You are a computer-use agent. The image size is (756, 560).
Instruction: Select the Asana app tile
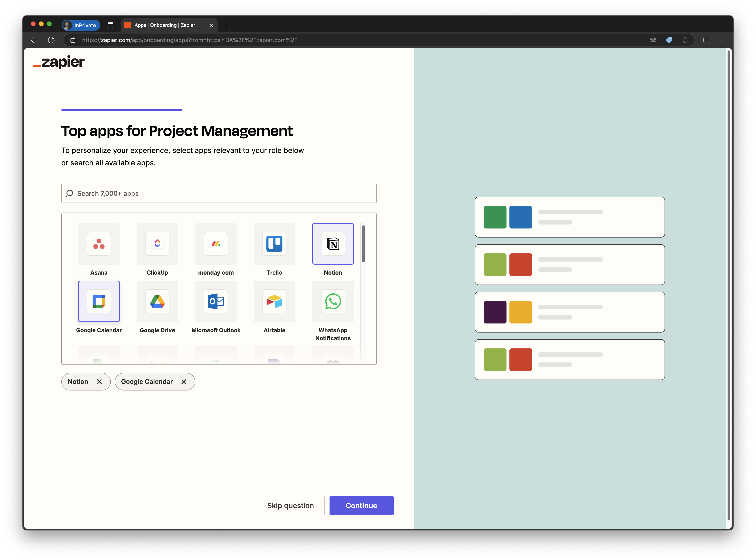pyautogui.click(x=99, y=243)
